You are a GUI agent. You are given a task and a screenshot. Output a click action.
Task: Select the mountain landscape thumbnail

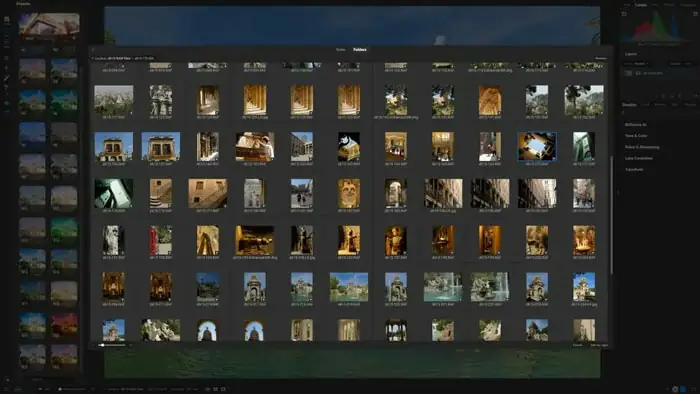pyautogui.click(x=113, y=100)
